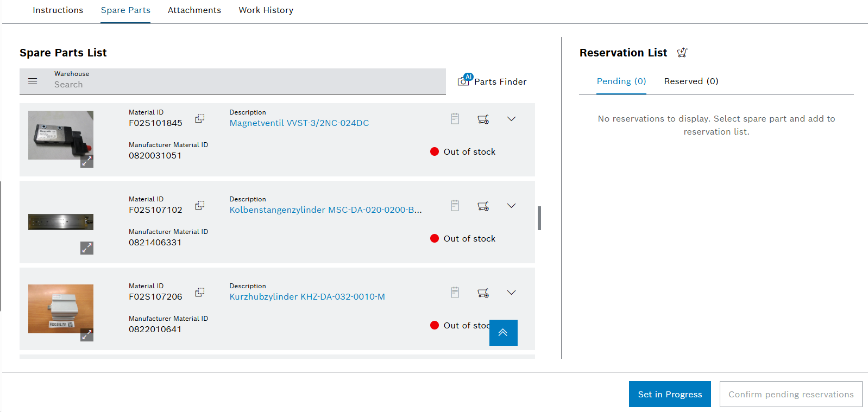Copy Material ID F02S107206 to clipboard
Screen dimensions: 868x412
click(x=200, y=292)
